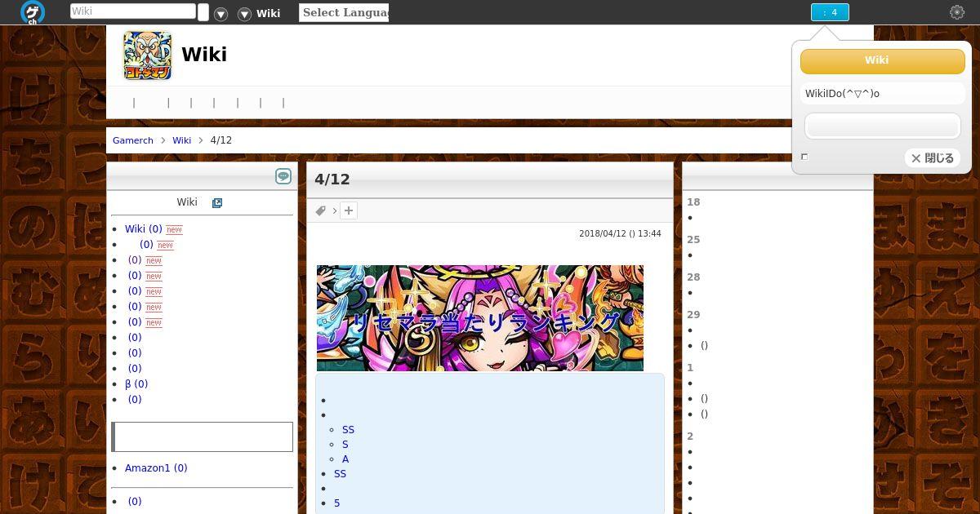
Task: Click date 28 in the right panel
Action: (x=693, y=277)
